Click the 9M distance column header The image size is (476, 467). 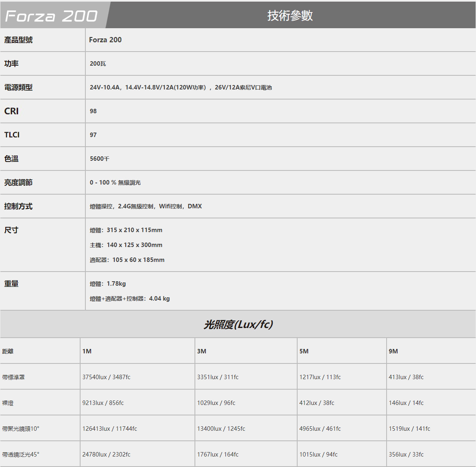[x=393, y=351]
